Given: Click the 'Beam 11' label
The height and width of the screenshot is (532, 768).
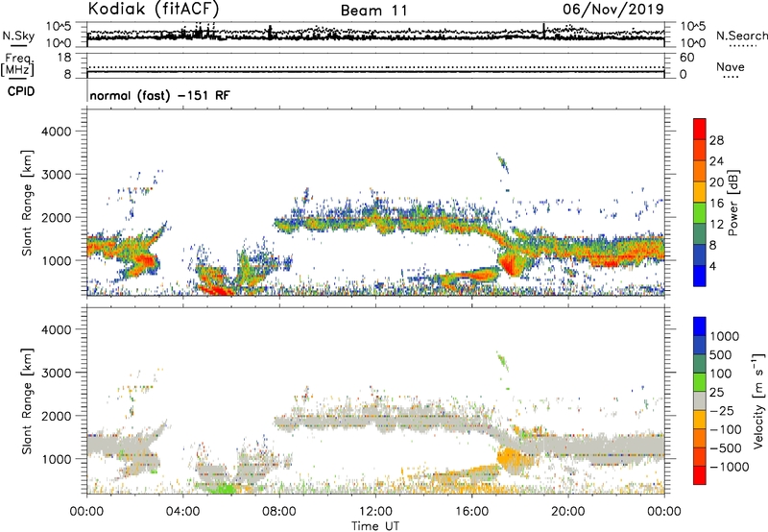Looking at the screenshot, I should (x=374, y=11).
